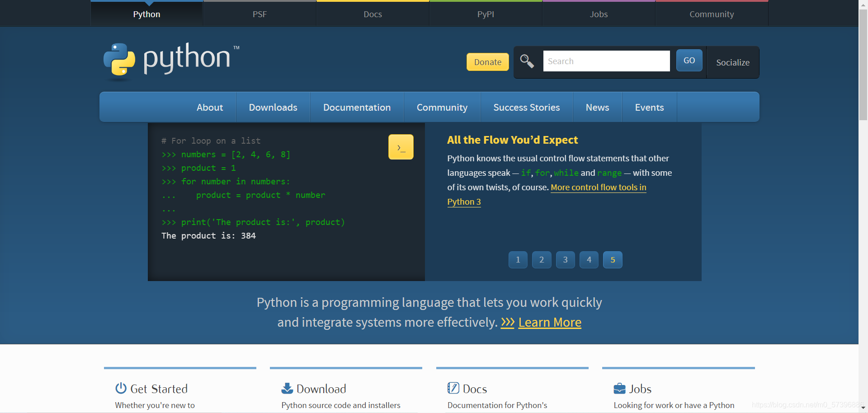
Task: Open the Community top tab
Action: click(x=712, y=14)
